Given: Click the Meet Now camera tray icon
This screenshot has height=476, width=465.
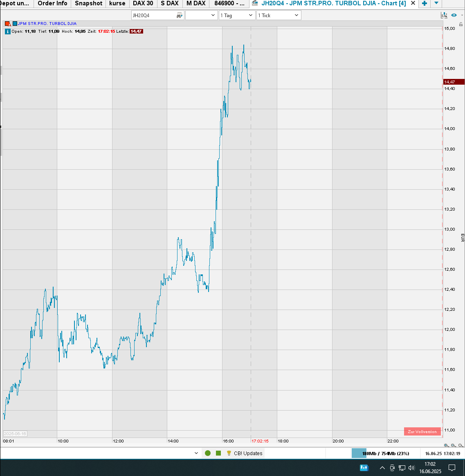Looking at the screenshot, I should point(392,468).
